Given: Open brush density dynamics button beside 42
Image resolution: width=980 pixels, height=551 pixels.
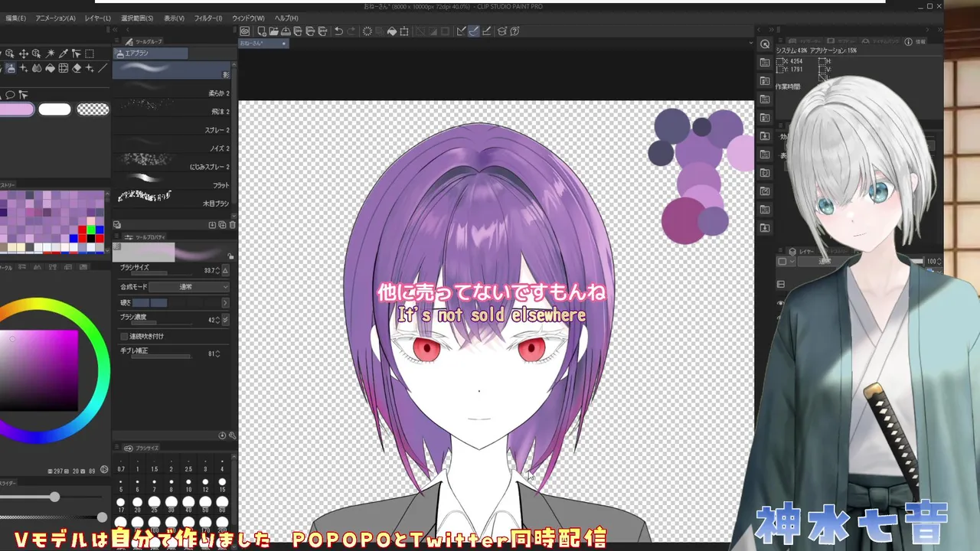Looking at the screenshot, I should (x=225, y=320).
